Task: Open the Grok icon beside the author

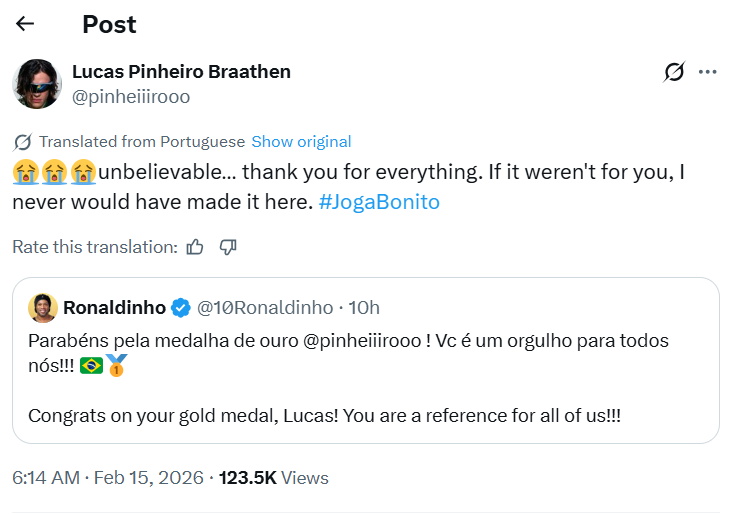Action: point(674,72)
